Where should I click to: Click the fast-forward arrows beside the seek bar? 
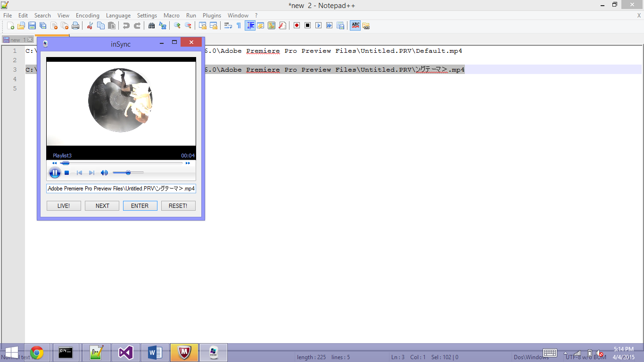tap(188, 163)
